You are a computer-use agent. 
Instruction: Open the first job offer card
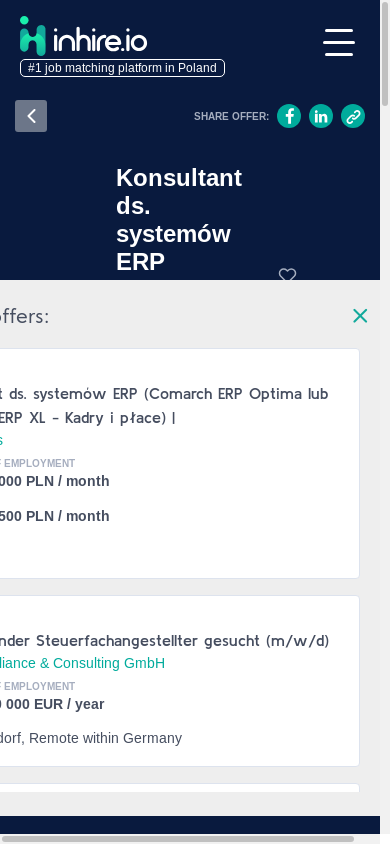point(180,463)
